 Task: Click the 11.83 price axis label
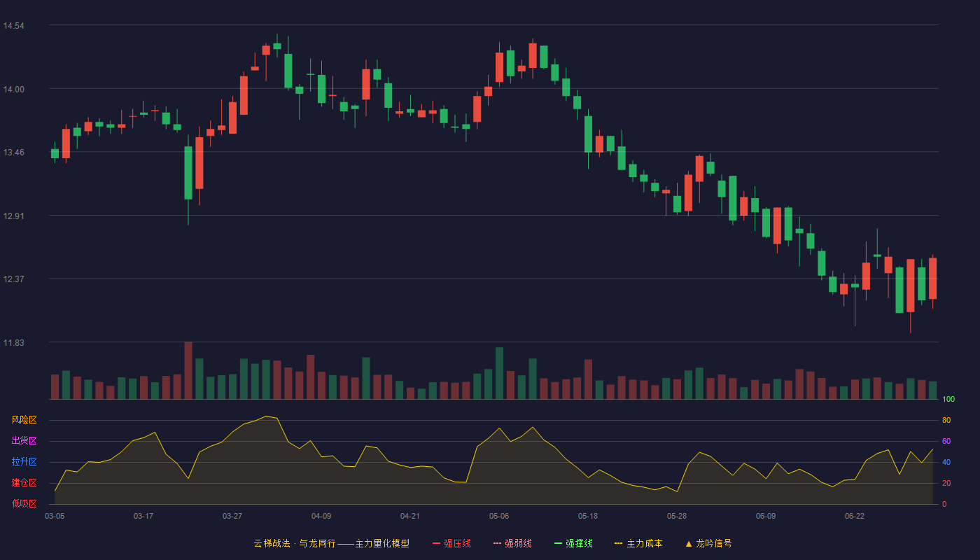(13, 343)
